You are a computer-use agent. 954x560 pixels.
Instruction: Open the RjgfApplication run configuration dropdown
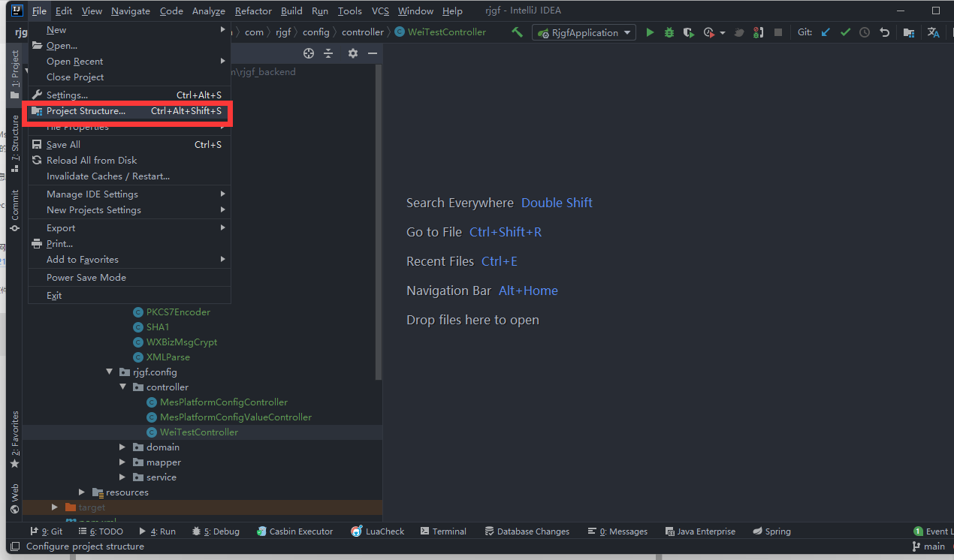(x=584, y=32)
